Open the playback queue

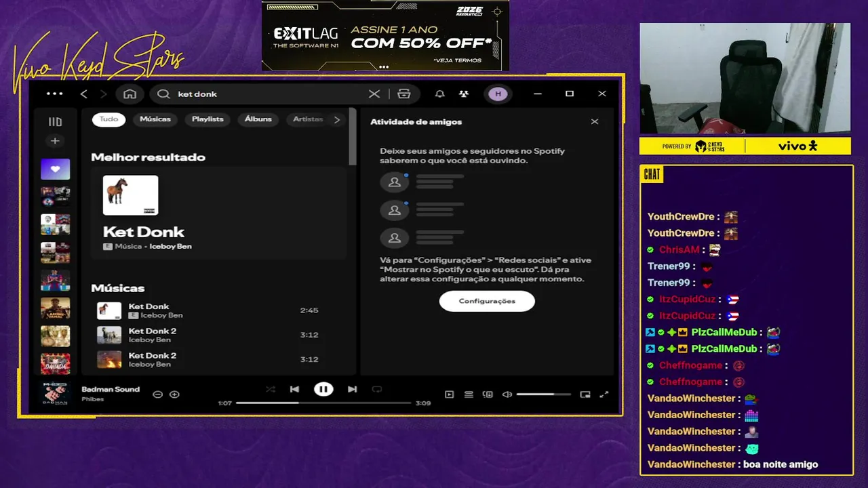click(469, 394)
